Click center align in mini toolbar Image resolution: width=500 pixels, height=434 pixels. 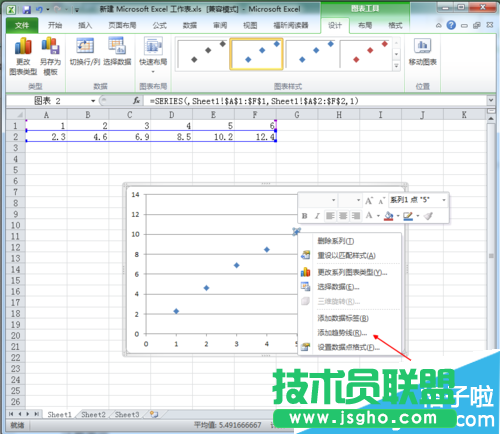click(343, 216)
